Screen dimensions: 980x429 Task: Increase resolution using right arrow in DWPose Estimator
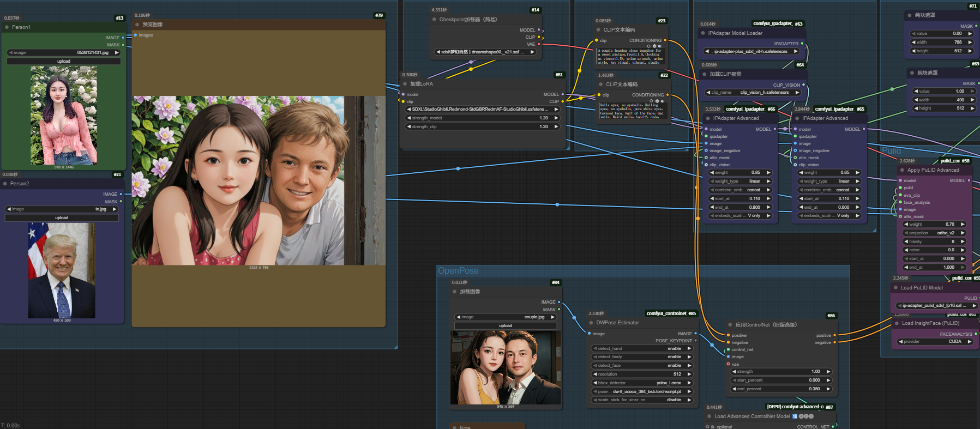point(689,374)
